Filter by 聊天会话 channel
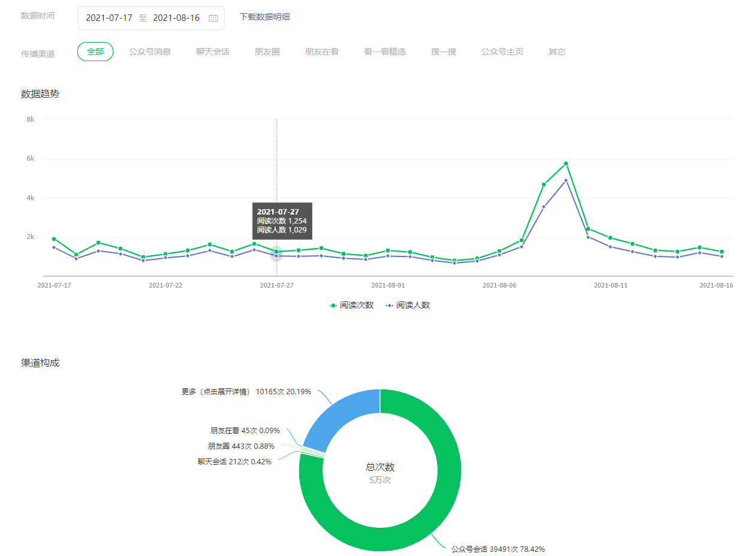The image size is (756, 556). click(x=213, y=52)
